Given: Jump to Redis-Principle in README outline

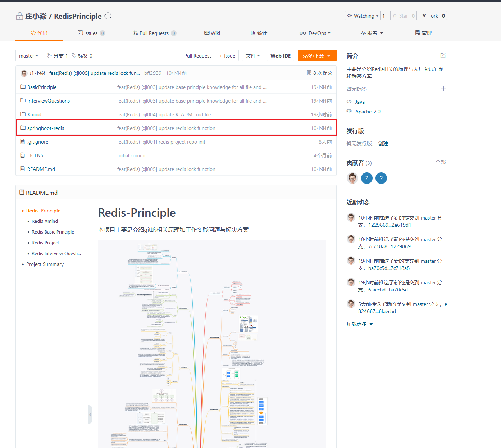Looking at the screenshot, I should [x=43, y=211].
